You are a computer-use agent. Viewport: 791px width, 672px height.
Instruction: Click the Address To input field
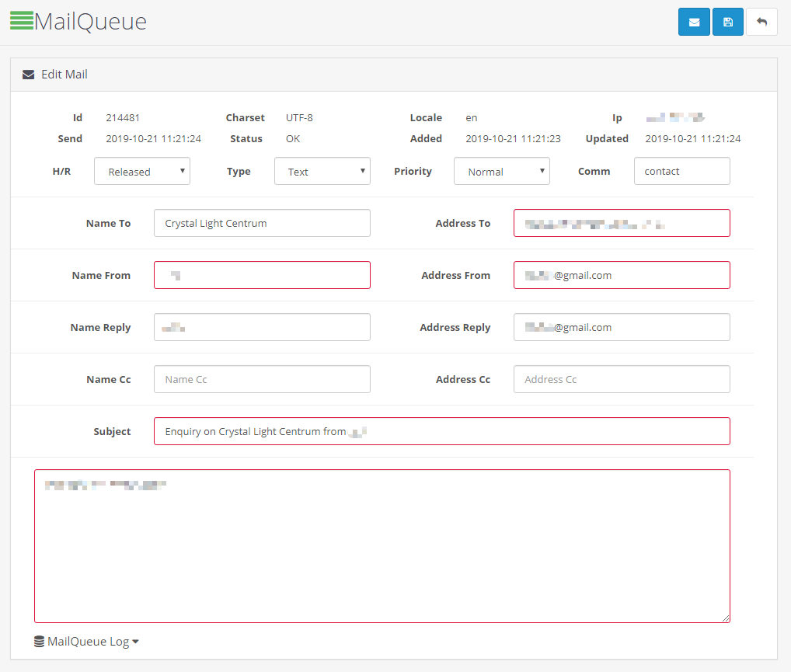[x=622, y=223]
